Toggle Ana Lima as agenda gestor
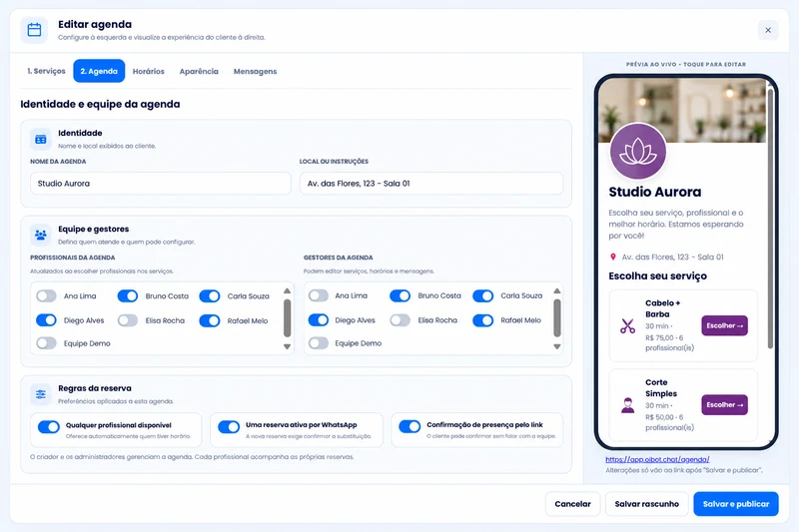 pyautogui.click(x=319, y=295)
